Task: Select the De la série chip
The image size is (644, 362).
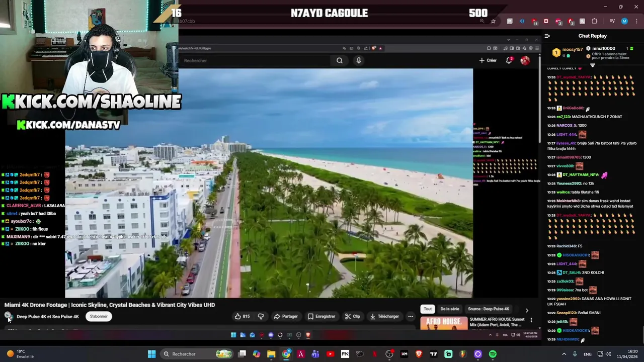Action: click(x=450, y=309)
